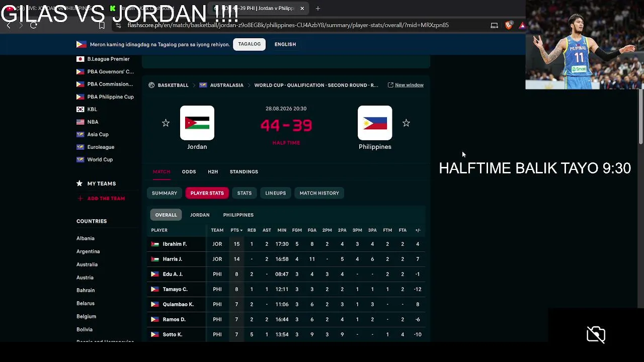Click the Philippine flag in the language banner
This screenshot has height=362, width=644.
(82, 44)
